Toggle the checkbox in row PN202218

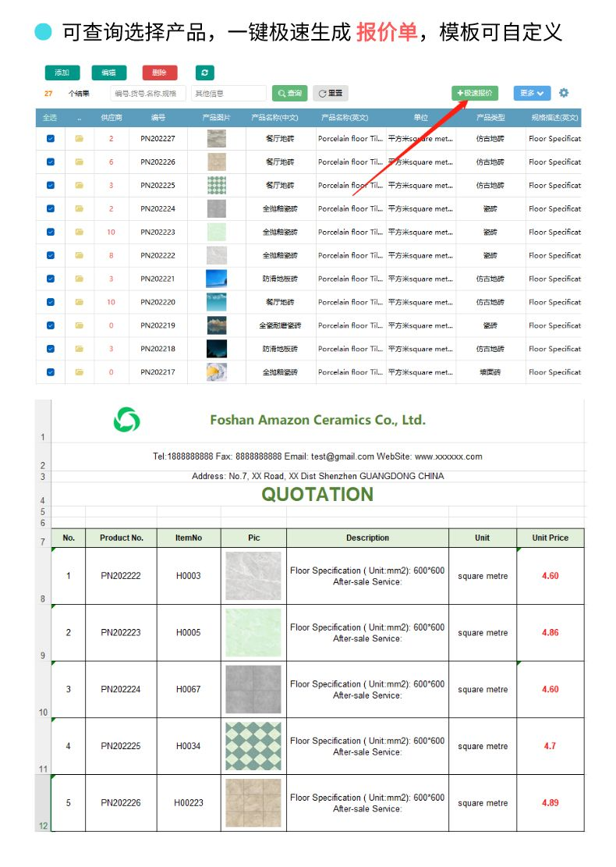click(50, 349)
